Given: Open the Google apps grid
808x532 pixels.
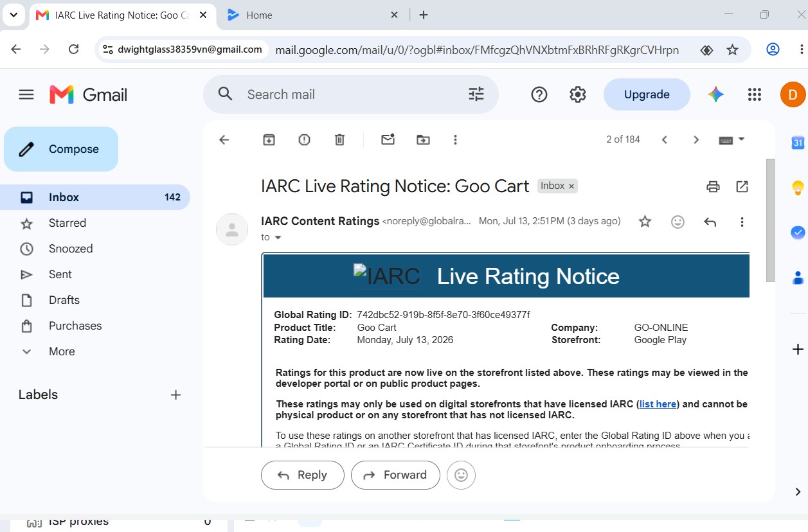Looking at the screenshot, I should (x=755, y=94).
